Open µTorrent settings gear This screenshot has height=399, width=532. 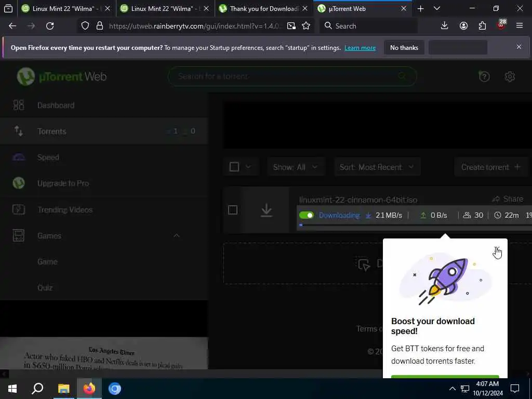[510, 76]
